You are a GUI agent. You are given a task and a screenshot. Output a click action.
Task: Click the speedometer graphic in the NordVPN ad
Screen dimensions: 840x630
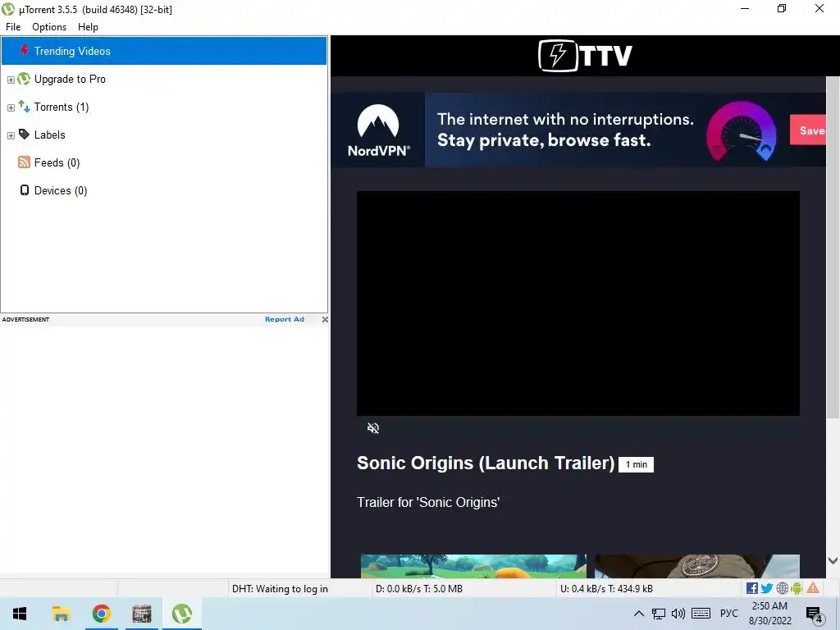741,131
